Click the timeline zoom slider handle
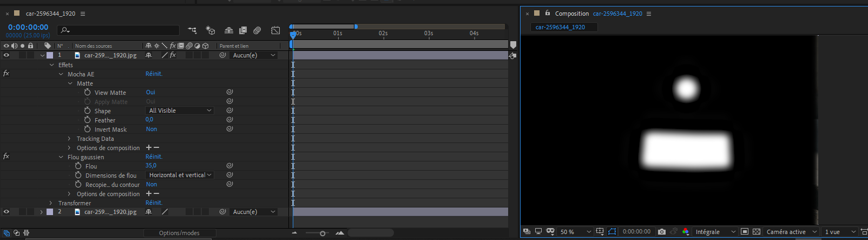Image resolution: width=868 pixels, height=240 pixels. point(323,233)
